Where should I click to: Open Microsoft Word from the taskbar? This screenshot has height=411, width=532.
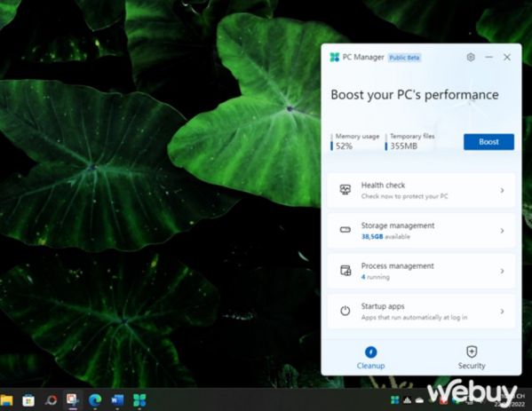[x=117, y=400]
